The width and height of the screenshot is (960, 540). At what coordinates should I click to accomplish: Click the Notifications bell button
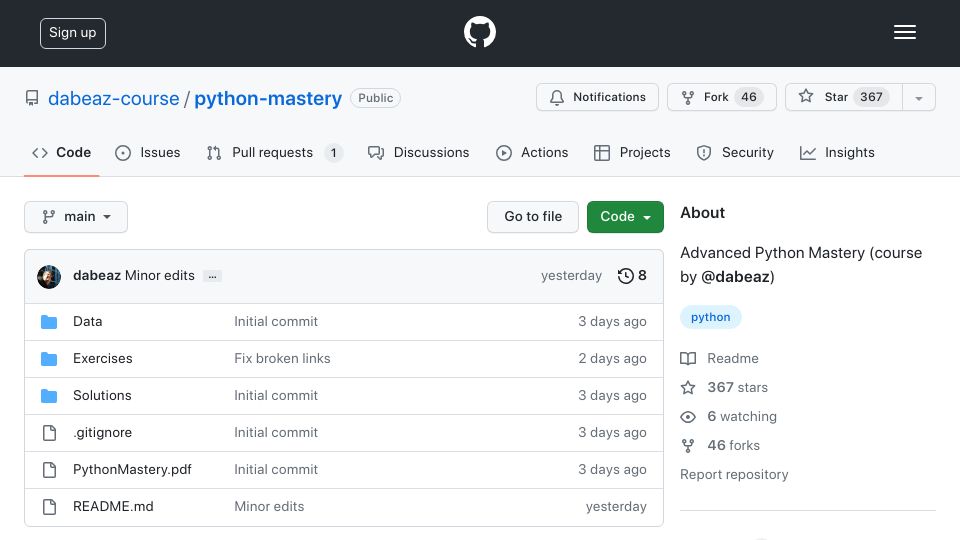click(597, 97)
